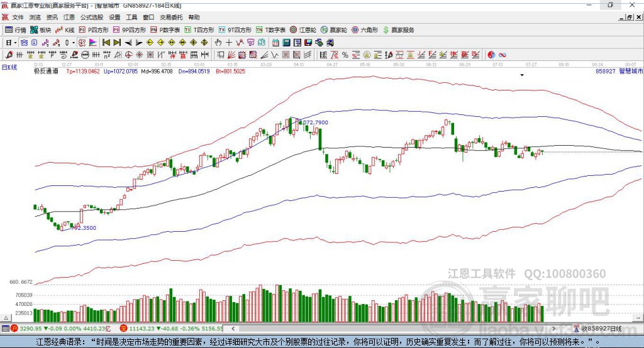Click the blue infinity symbol icon
644x348 pixels.
(502, 55)
